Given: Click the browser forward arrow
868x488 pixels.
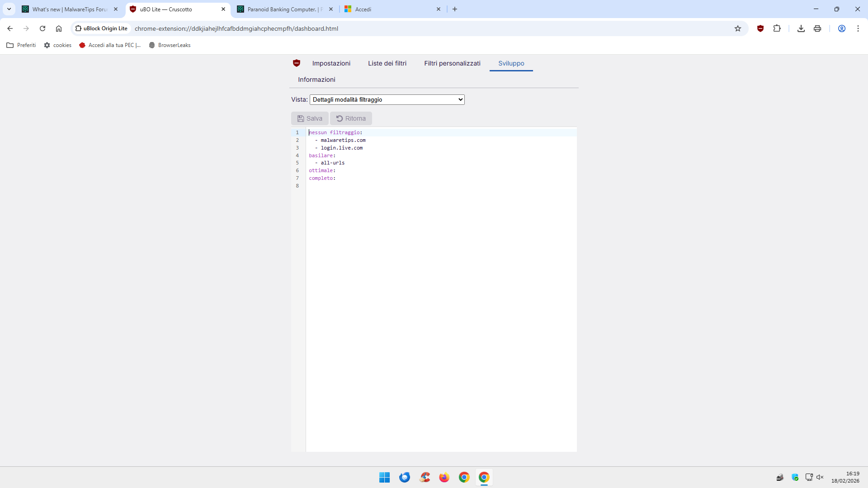Looking at the screenshot, I should tap(26, 28).
